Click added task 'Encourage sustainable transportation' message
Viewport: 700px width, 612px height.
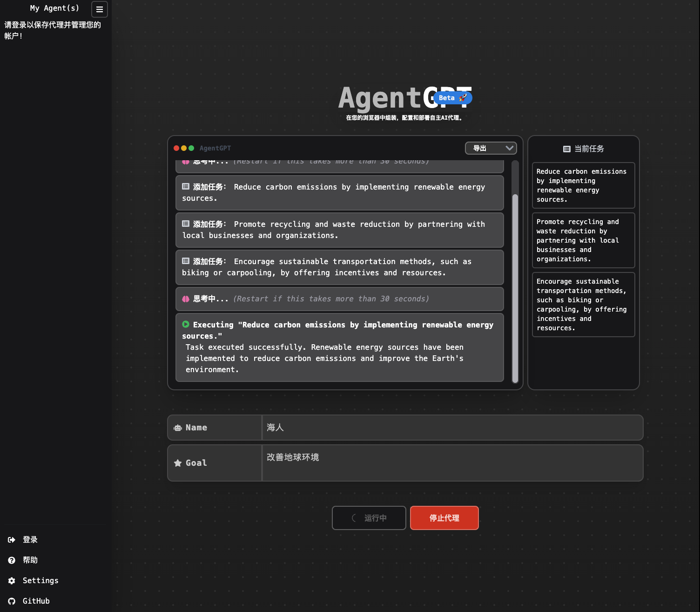tap(340, 267)
